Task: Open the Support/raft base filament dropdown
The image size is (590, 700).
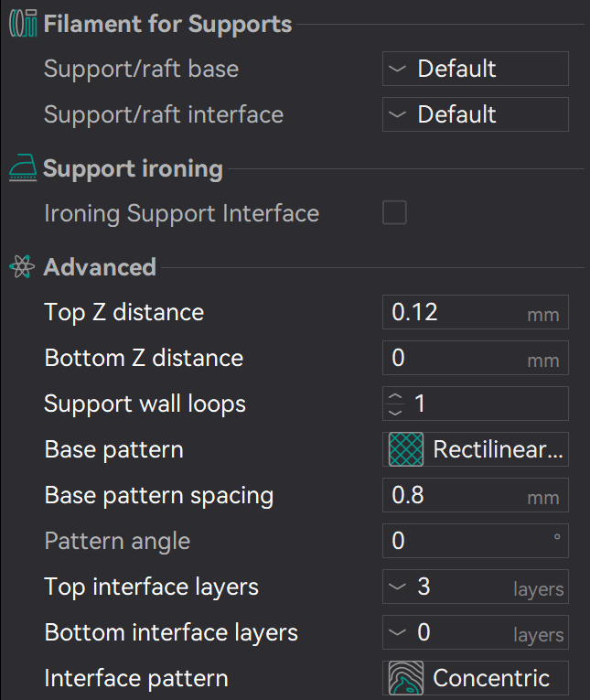Action: coord(475,69)
